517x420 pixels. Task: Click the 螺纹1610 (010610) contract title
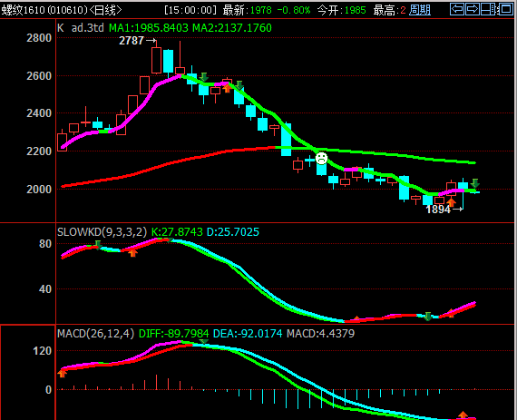pyautogui.click(x=44, y=10)
